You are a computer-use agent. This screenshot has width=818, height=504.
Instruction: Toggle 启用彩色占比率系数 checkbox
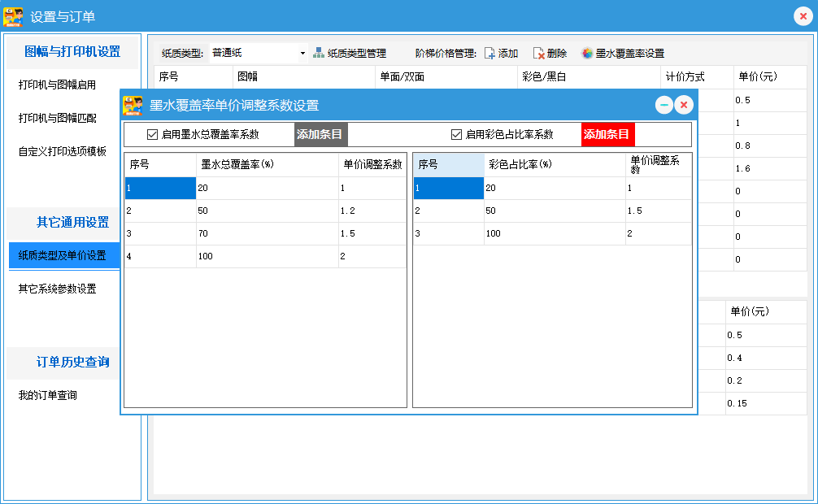(x=456, y=134)
